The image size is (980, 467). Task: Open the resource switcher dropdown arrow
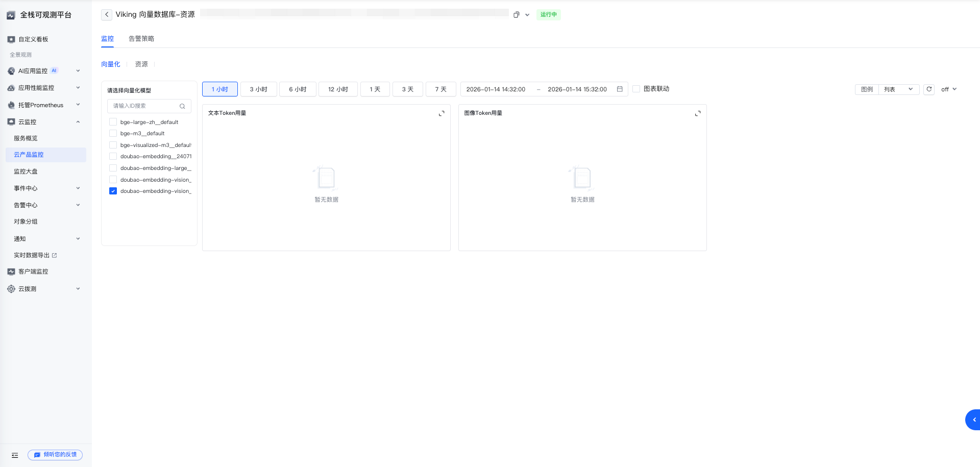tap(527, 15)
